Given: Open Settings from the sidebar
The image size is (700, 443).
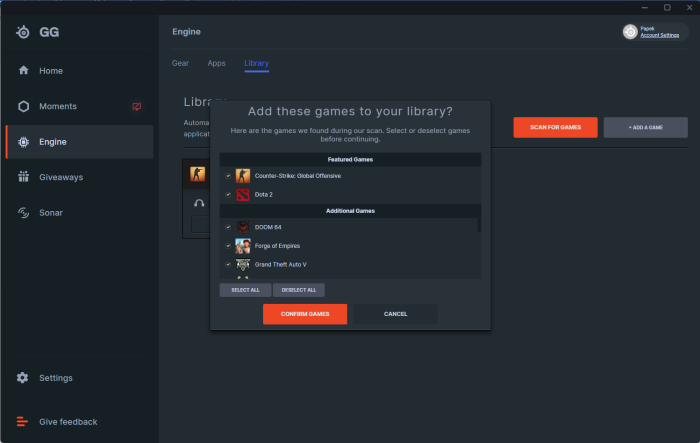Looking at the screenshot, I should pyautogui.click(x=56, y=378).
